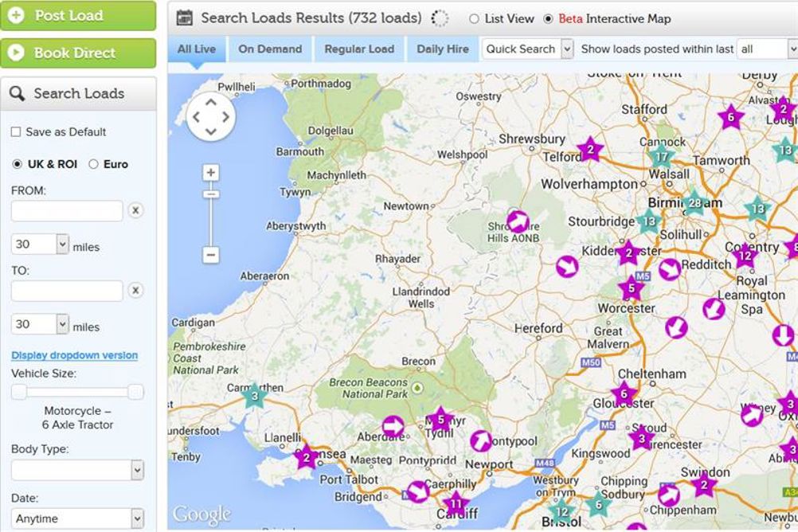The image size is (798, 532).
Task: Switch to List View radio option
Action: tap(474, 19)
